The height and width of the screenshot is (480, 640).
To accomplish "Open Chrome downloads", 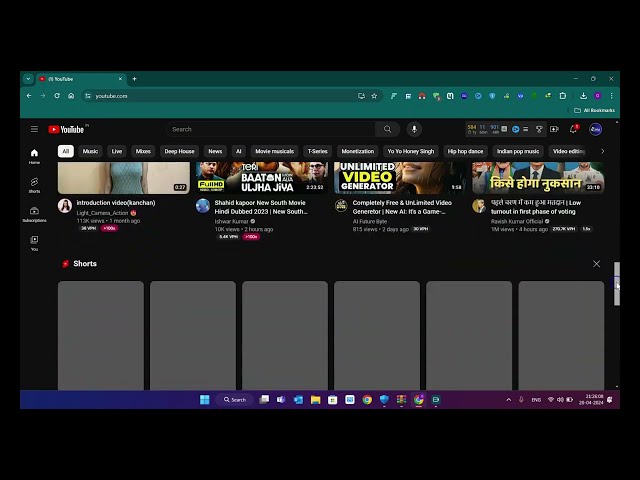I will click(x=583, y=96).
